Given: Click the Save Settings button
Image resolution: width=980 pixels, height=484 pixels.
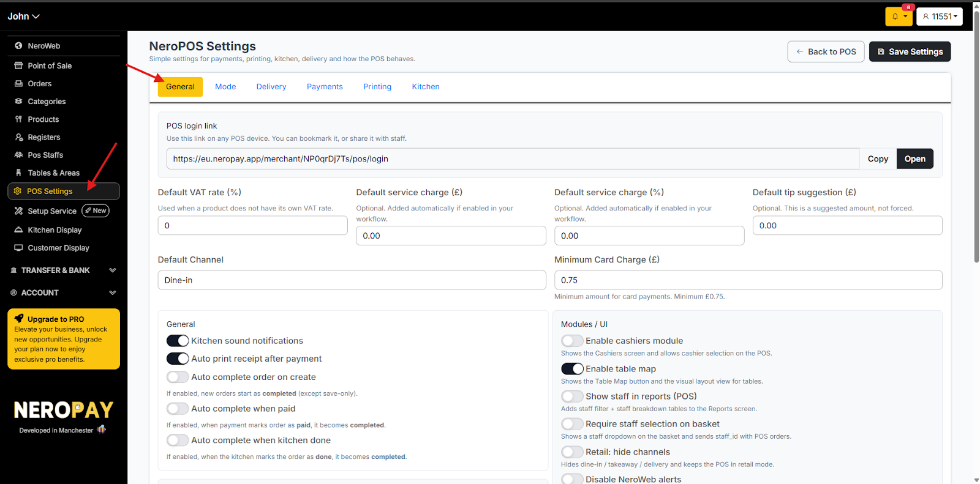Looking at the screenshot, I should pos(910,52).
